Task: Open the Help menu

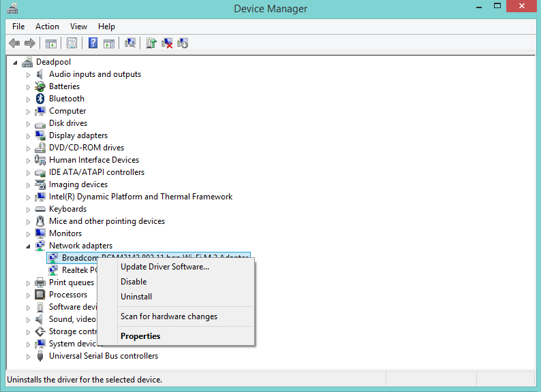Action: click(x=106, y=27)
